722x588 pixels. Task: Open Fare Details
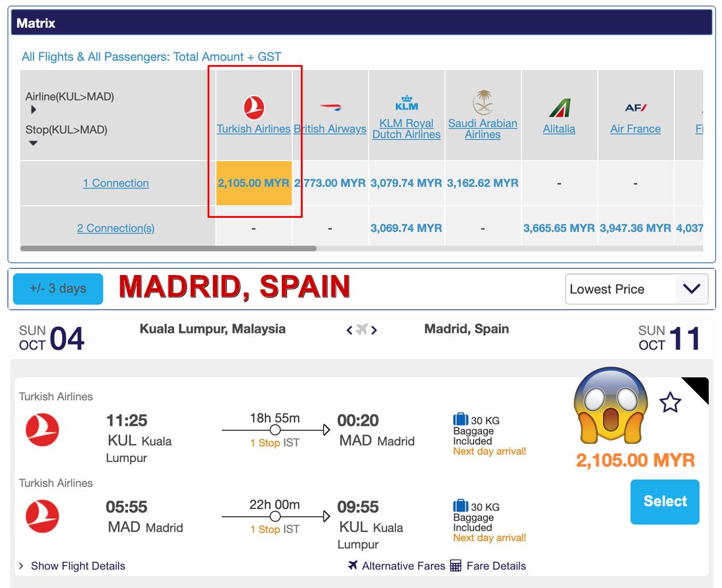496,566
